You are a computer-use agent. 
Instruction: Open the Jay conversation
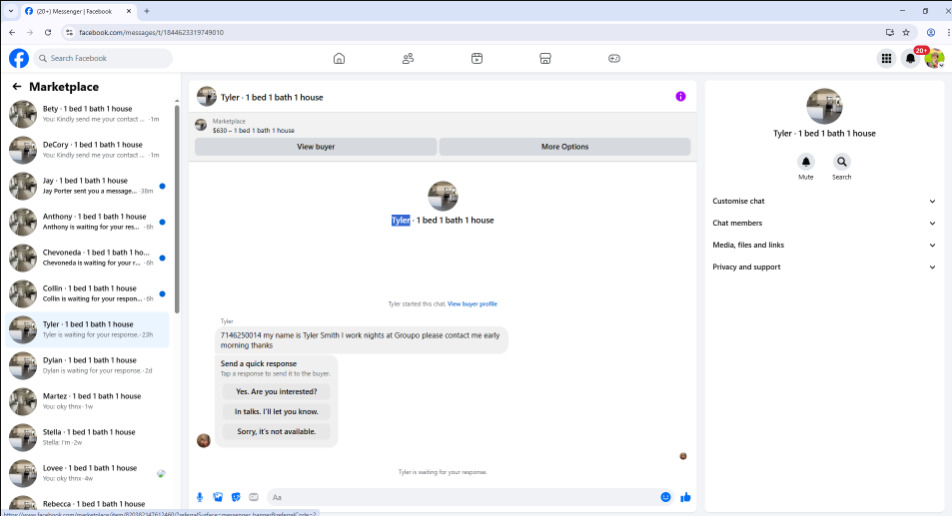(87, 185)
